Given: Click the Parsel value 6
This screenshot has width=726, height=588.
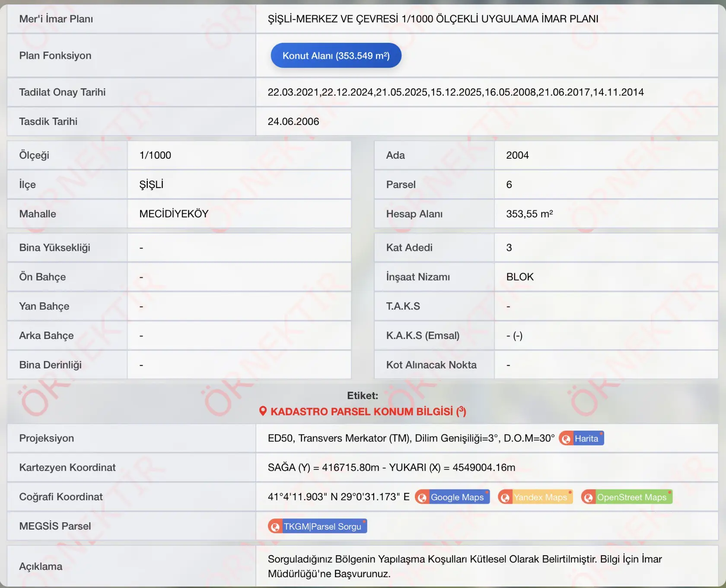Looking at the screenshot, I should [509, 185].
